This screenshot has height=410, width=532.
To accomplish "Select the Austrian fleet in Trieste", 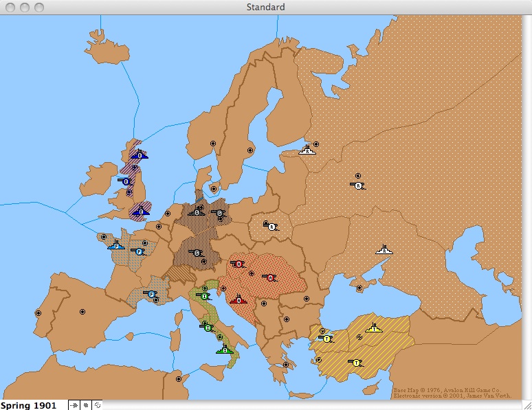I will point(239,300).
